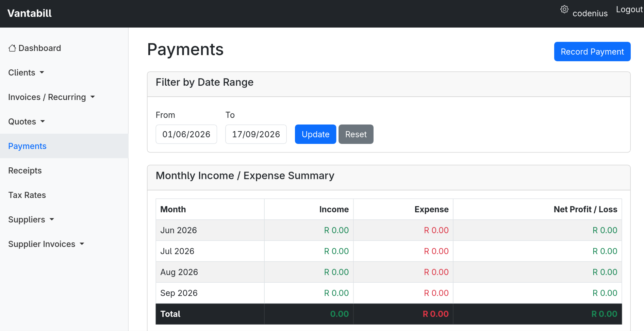Click the codenius username link
This screenshot has width=644, height=331.
[x=590, y=14]
